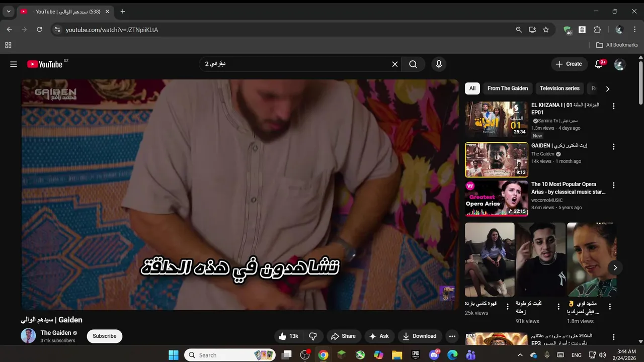View site information icon in address bar
The image size is (644, 362).
point(57,30)
